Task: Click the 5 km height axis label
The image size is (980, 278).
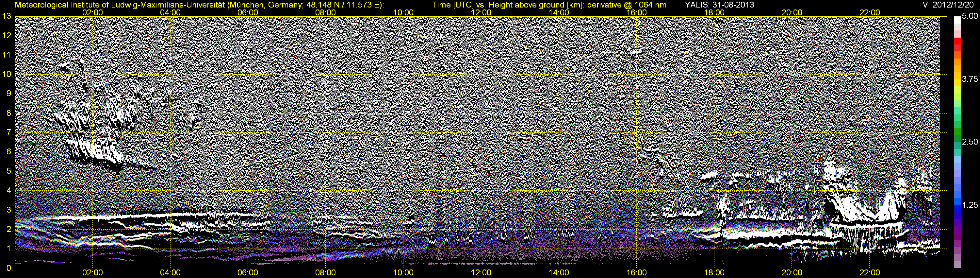Action: coord(9,171)
